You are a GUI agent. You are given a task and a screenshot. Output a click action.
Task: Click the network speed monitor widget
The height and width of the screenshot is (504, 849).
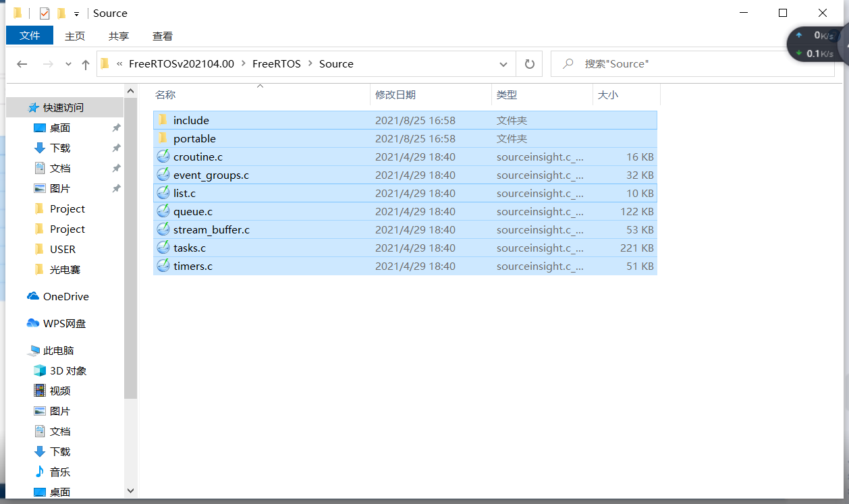(817, 45)
